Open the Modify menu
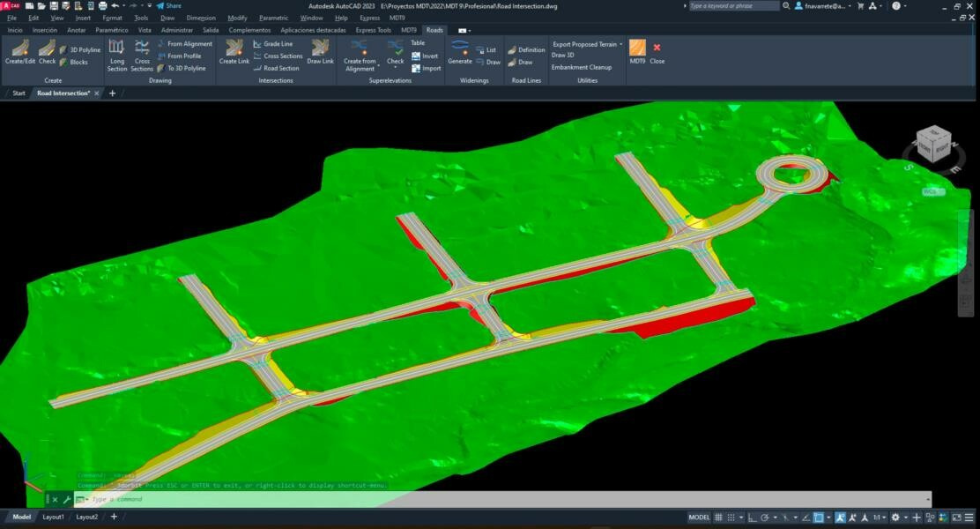Viewport: 980px width, 529px height. pyautogui.click(x=237, y=18)
